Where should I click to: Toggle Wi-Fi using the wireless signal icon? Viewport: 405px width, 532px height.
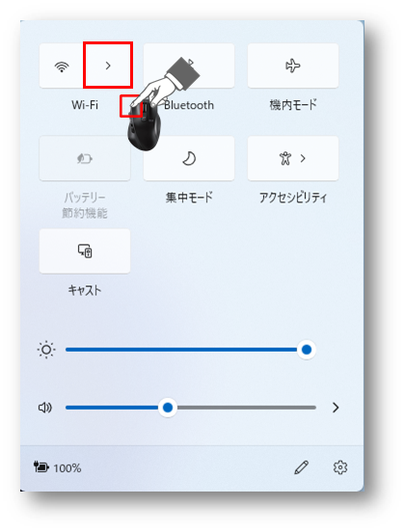pyautogui.click(x=62, y=66)
